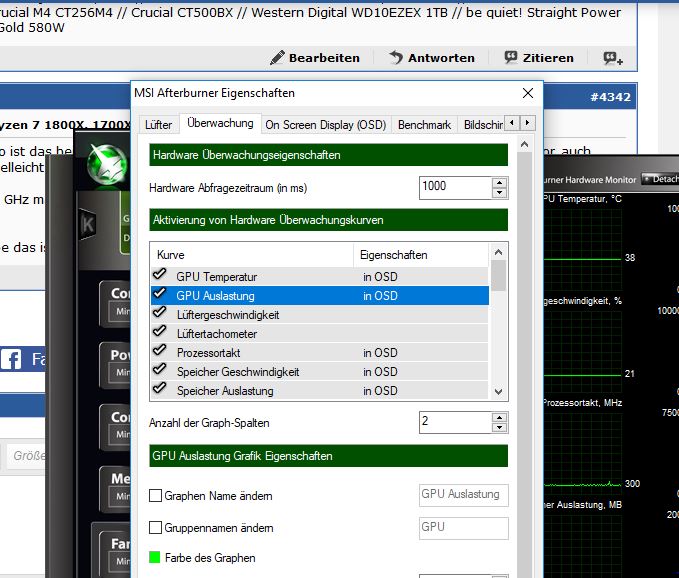Click the Bearbeiten pencil icon
Image resolution: width=679 pixels, height=578 pixels.
coord(277,58)
